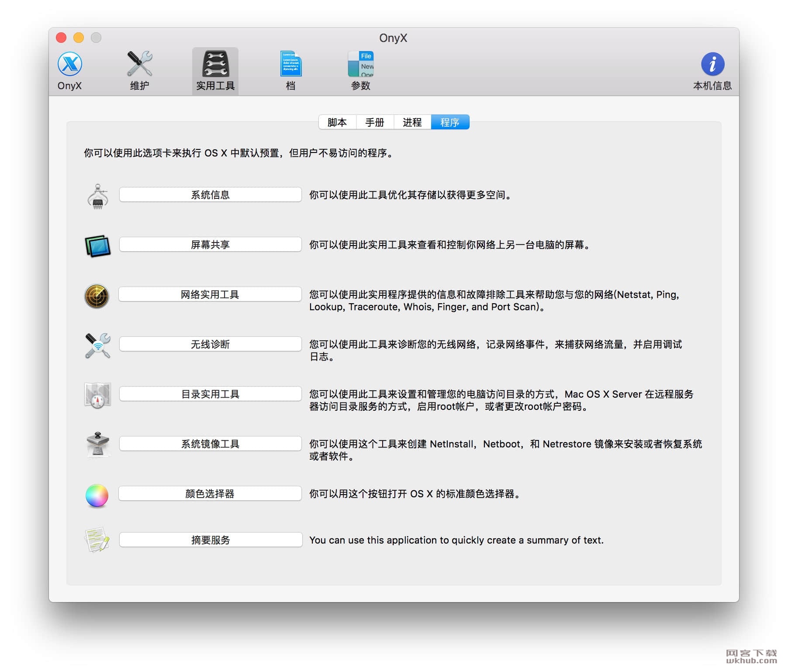Launch the 网络实用工具 button
Viewport: 788px width, 672px height.
pos(210,294)
